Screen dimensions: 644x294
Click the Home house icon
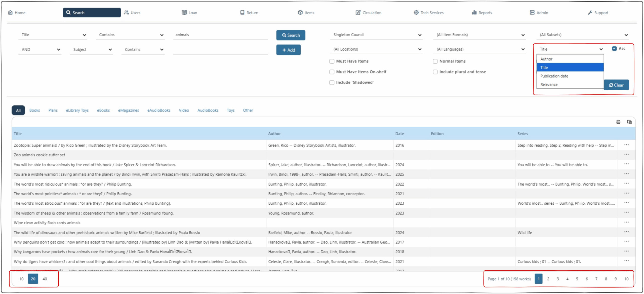(10, 13)
